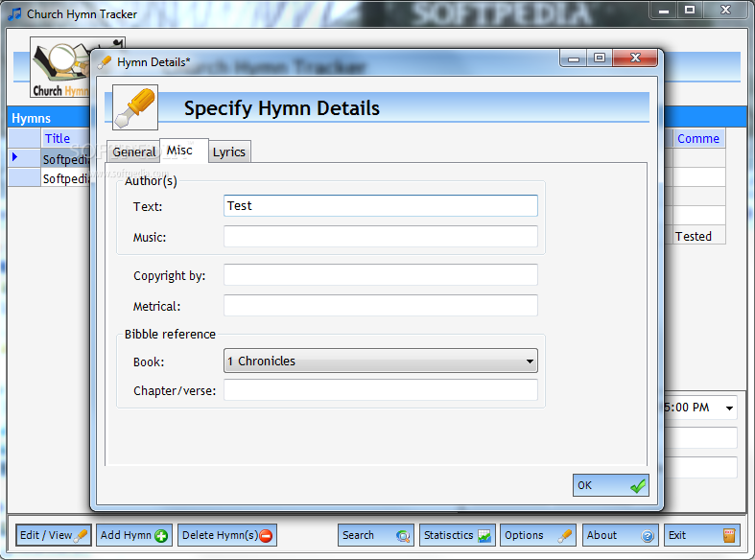
Task: Maximize the Church Hymn Tracker main window
Action: point(690,11)
